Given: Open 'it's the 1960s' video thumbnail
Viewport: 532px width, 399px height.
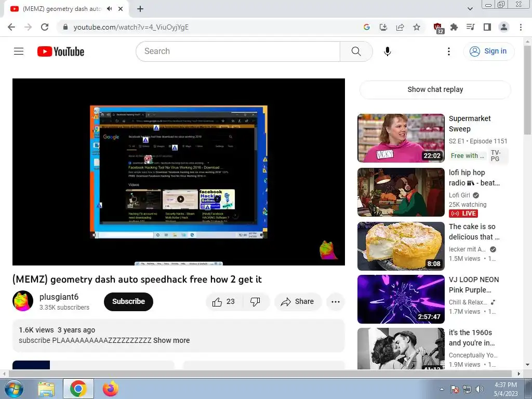Looking at the screenshot, I should 401,349.
